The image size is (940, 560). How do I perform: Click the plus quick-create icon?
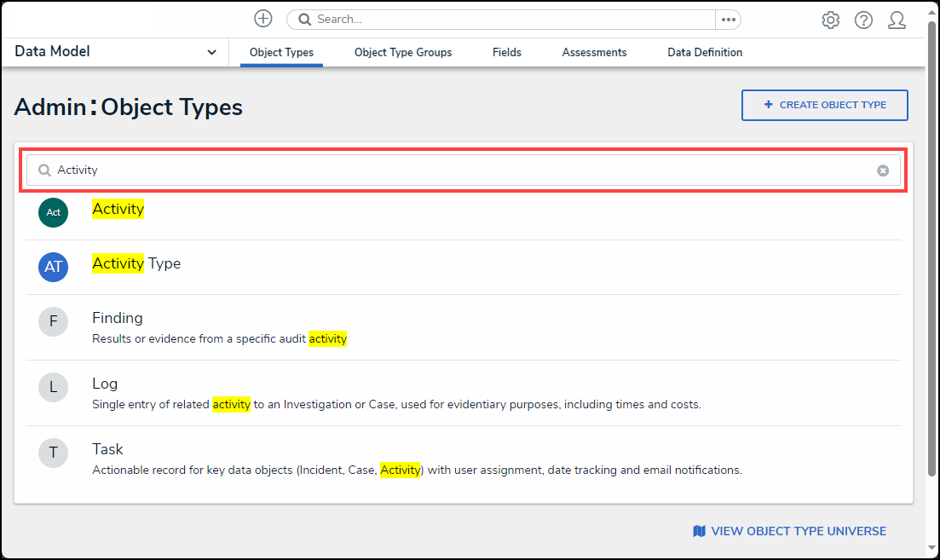click(x=263, y=19)
